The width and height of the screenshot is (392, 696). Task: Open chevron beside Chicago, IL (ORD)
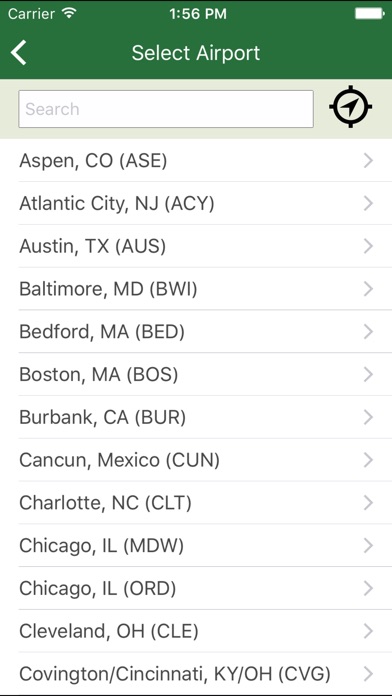click(368, 589)
